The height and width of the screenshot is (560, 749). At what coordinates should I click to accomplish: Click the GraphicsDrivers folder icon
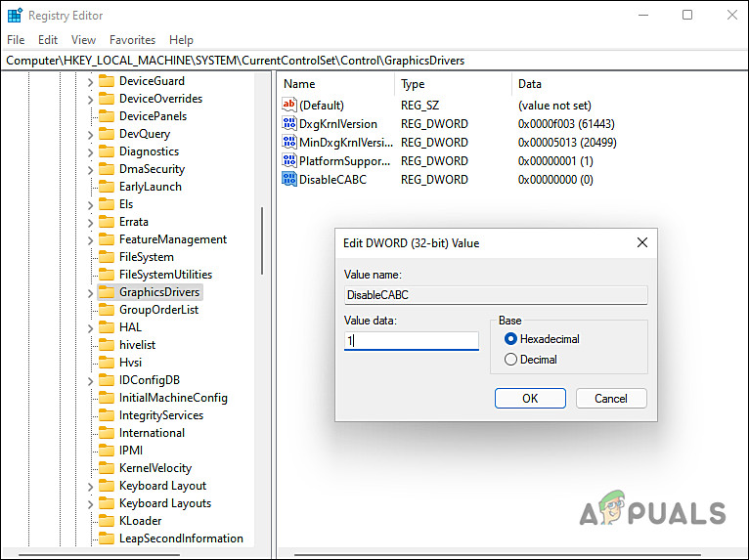(107, 292)
